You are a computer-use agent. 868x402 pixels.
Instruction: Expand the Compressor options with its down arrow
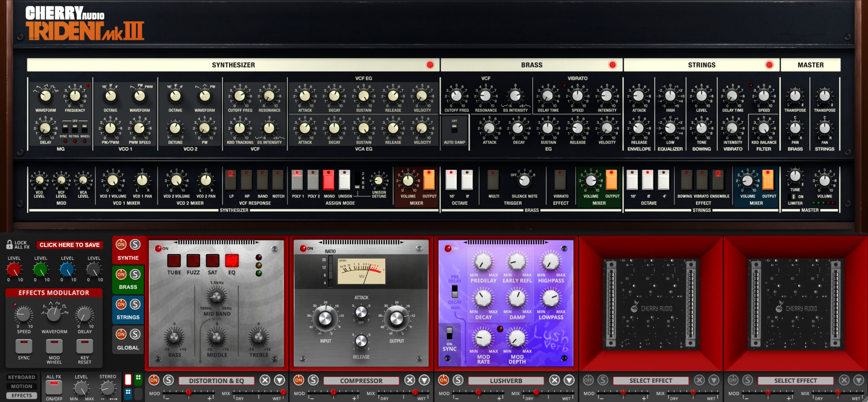coord(424,380)
